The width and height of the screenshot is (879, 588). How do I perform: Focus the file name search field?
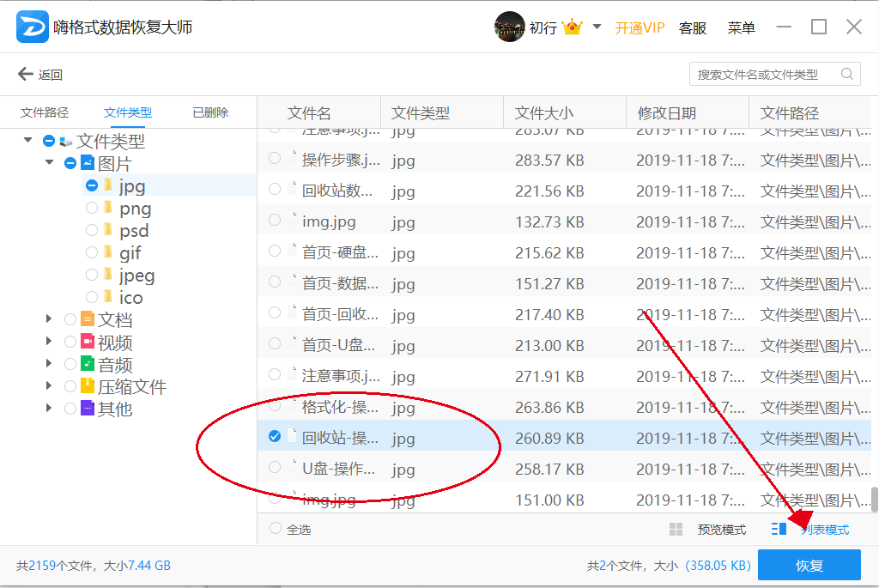coord(775,74)
